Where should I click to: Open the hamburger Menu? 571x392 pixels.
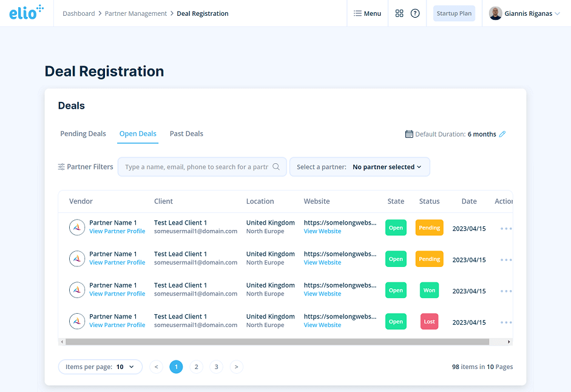(x=367, y=13)
